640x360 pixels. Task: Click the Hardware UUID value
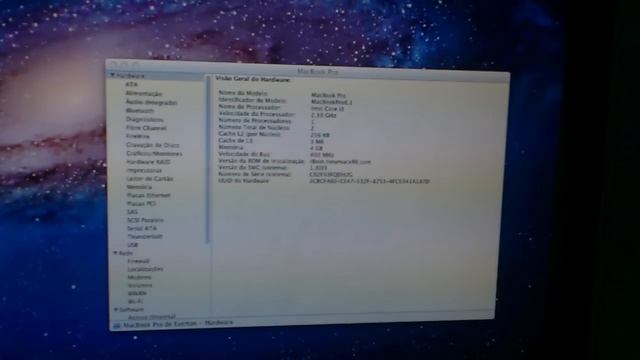click(370, 181)
